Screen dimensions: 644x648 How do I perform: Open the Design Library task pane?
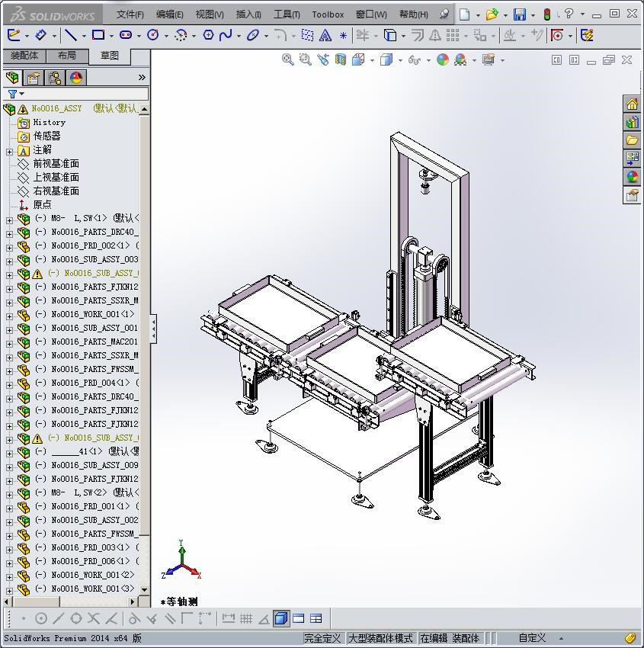tap(631, 122)
